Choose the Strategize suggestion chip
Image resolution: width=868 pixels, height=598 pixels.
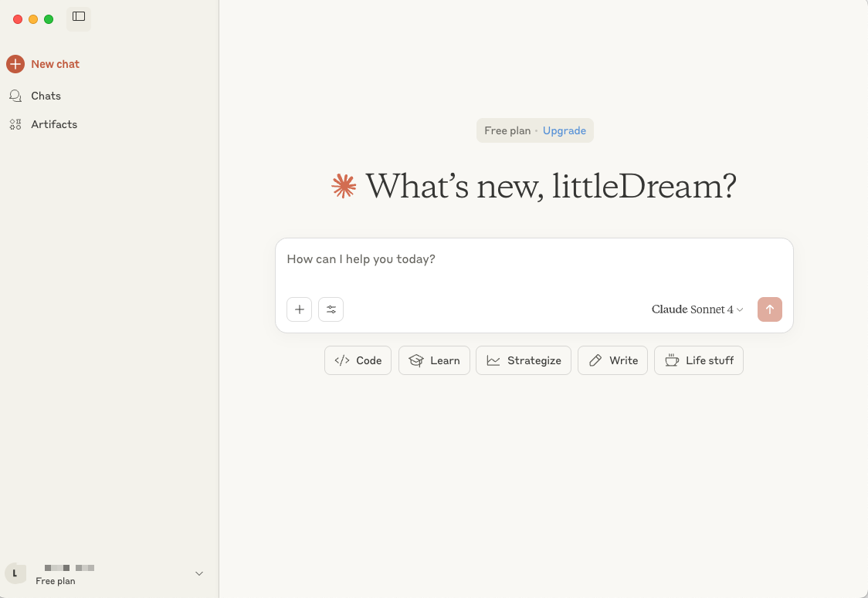tap(524, 360)
